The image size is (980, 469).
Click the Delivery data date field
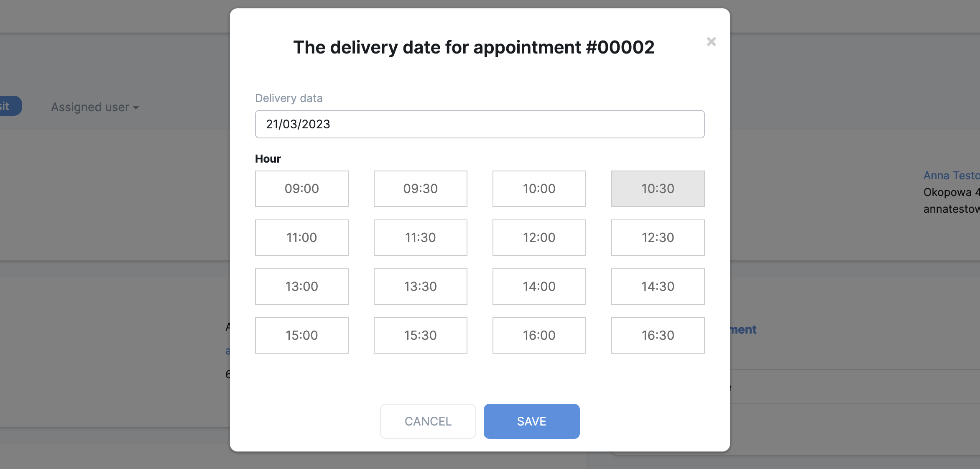480,124
